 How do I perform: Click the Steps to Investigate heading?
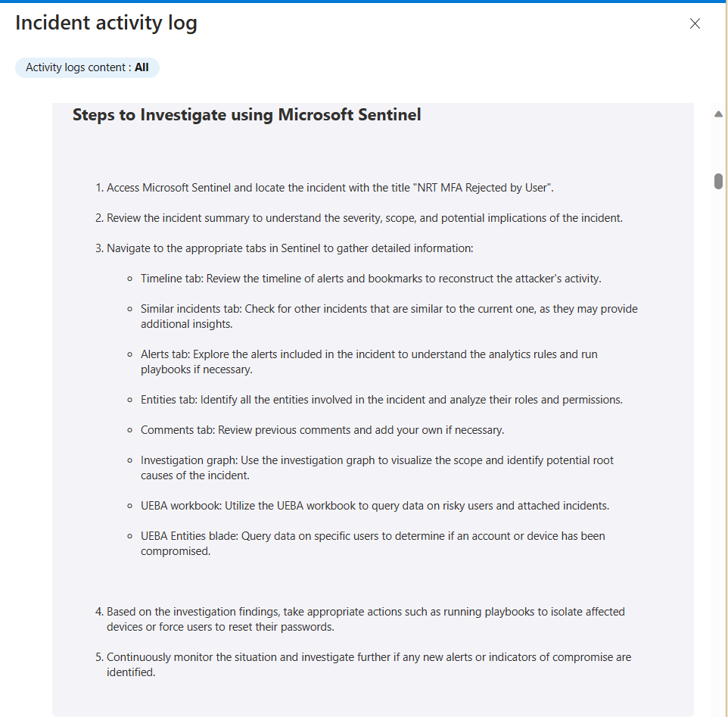tap(247, 115)
